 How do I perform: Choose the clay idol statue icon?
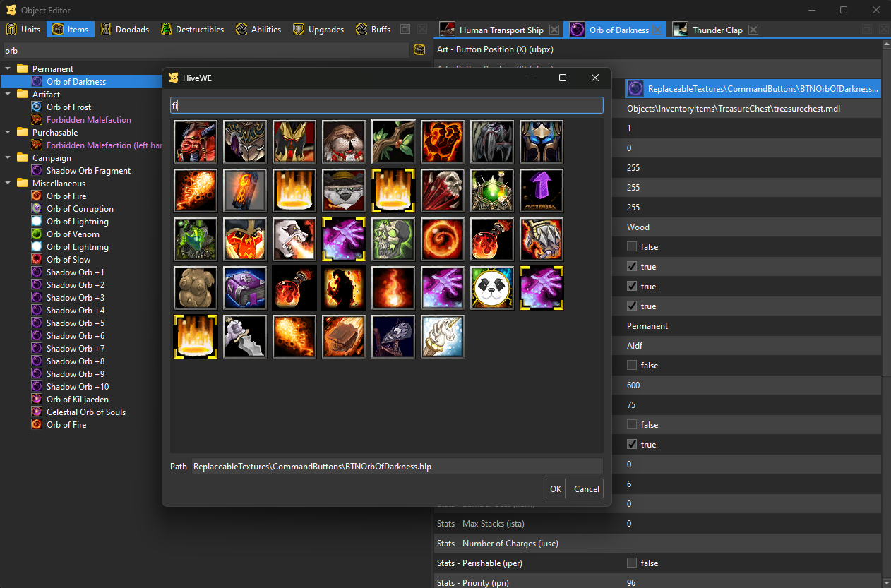click(x=196, y=288)
